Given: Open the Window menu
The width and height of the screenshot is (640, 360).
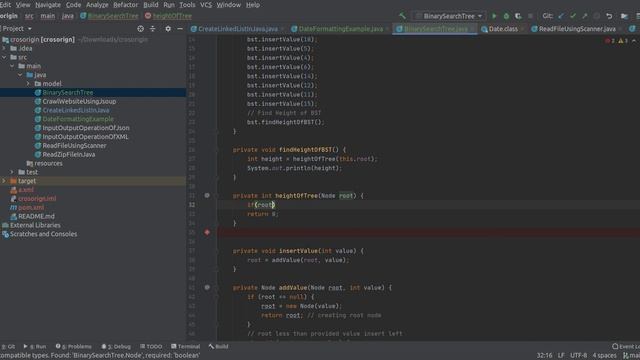Looking at the screenshot, I should pos(229,5).
